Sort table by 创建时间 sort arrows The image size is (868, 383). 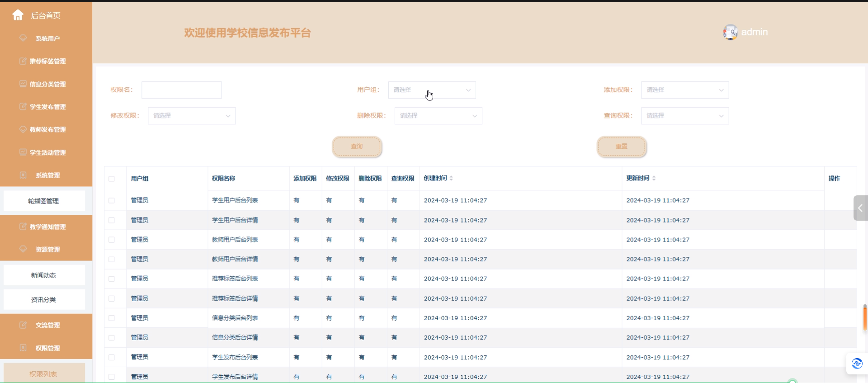coord(451,178)
